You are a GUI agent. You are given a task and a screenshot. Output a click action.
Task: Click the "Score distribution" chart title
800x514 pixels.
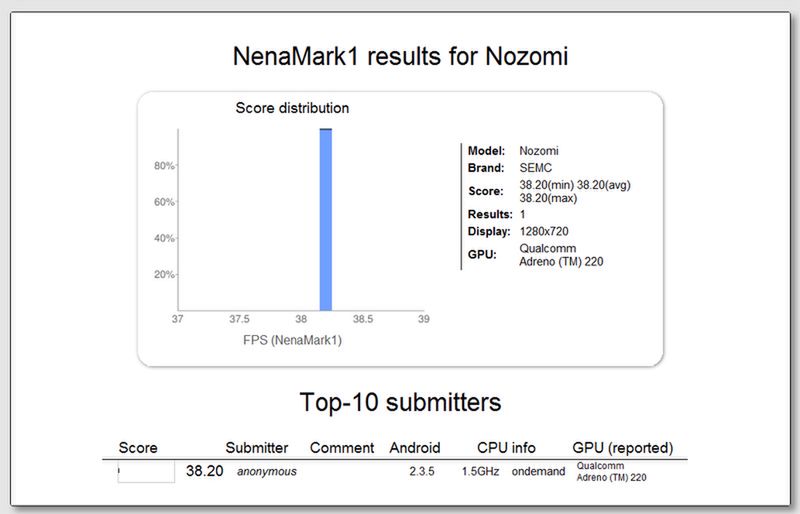(x=292, y=108)
